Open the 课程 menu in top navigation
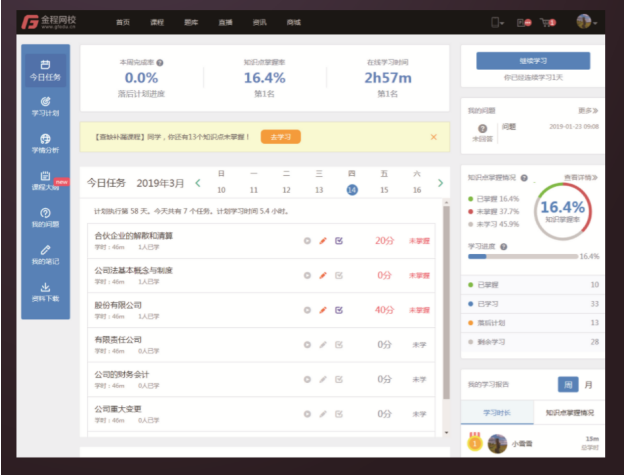Screen dimensions: 624x475 click(x=158, y=21)
